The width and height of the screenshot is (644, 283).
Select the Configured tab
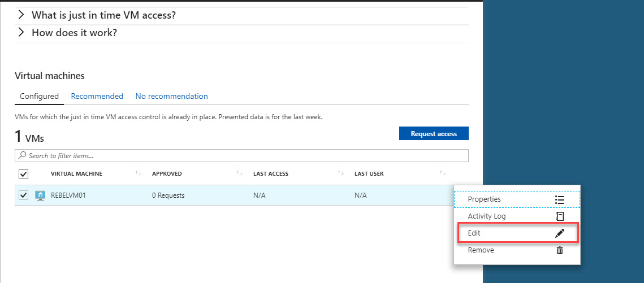pos(39,97)
